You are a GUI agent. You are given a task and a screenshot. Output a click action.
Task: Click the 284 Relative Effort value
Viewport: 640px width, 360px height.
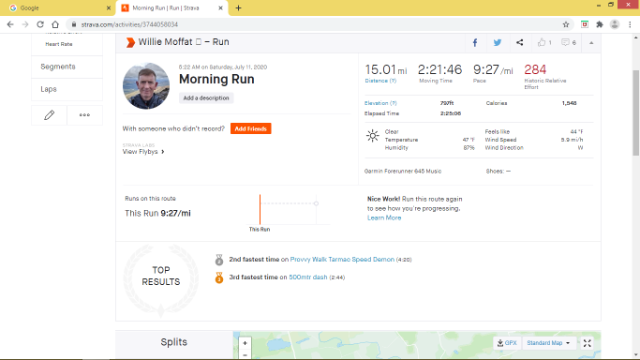(535, 69)
